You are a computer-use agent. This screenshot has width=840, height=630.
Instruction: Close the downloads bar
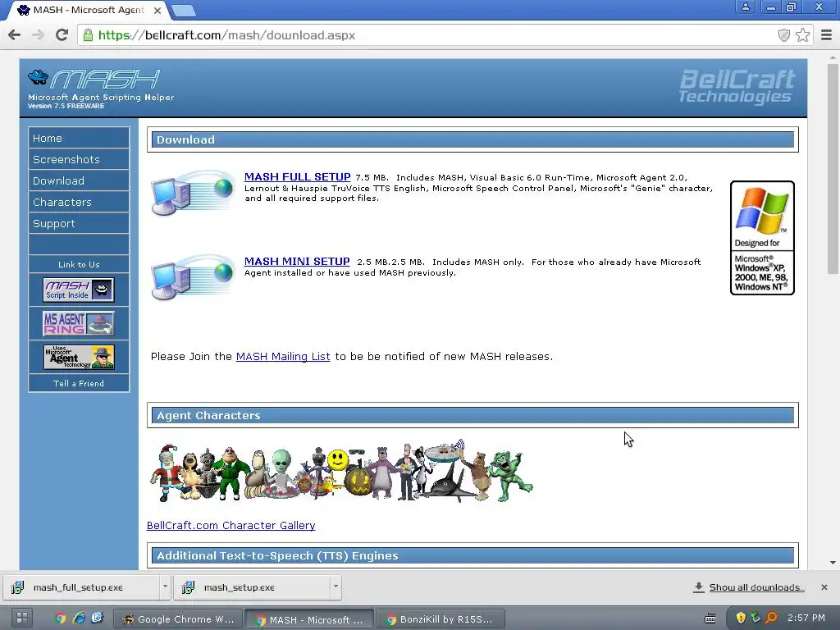click(824, 587)
